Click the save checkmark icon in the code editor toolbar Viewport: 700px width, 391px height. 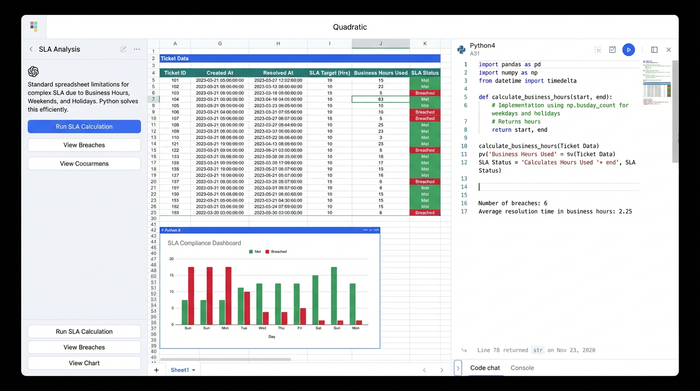pyautogui.click(x=612, y=50)
